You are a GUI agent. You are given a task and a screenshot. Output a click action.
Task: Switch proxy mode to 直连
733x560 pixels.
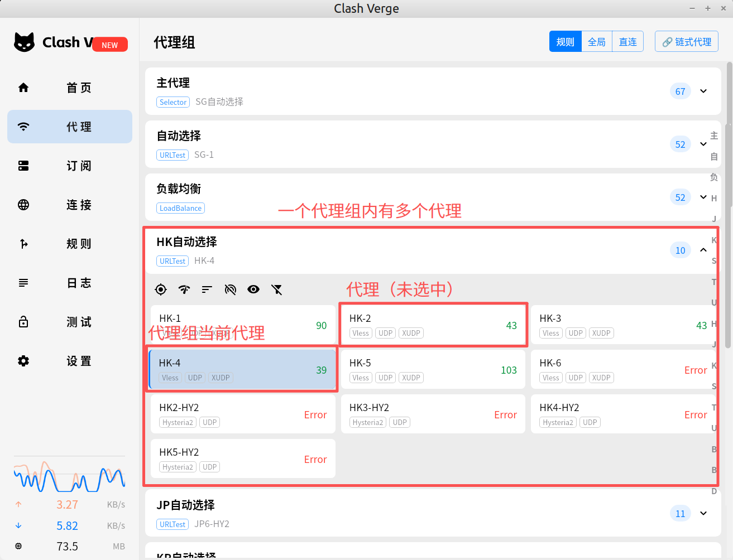coord(628,42)
